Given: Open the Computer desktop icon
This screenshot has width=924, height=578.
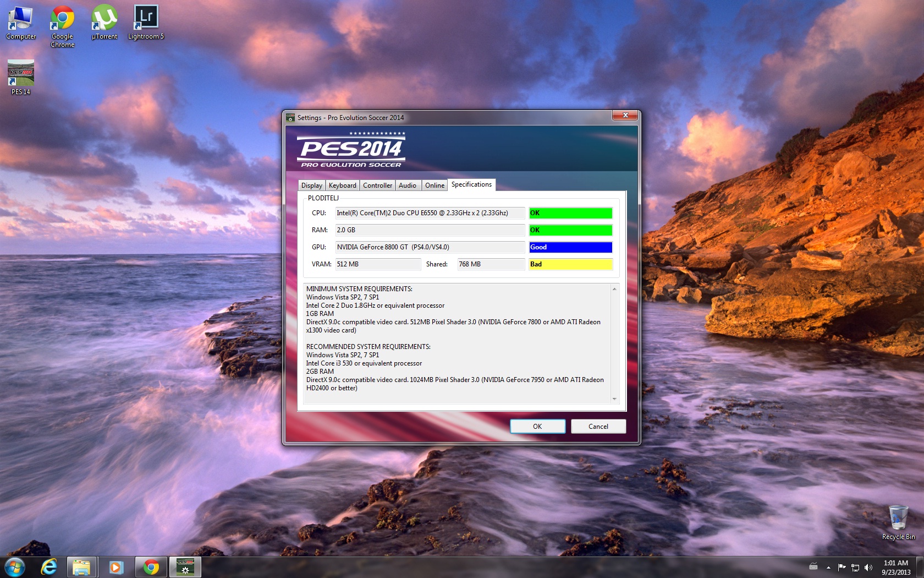Looking at the screenshot, I should pos(20,23).
